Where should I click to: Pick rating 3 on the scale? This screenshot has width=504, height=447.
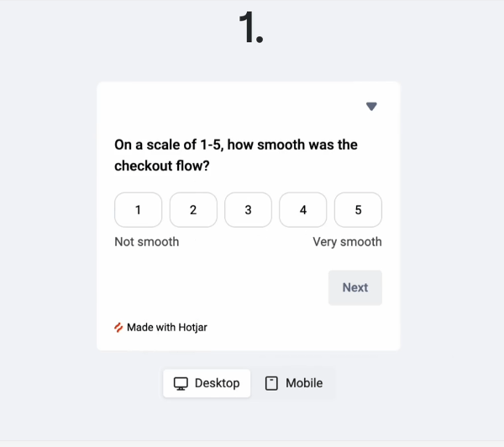click(248, 210)
